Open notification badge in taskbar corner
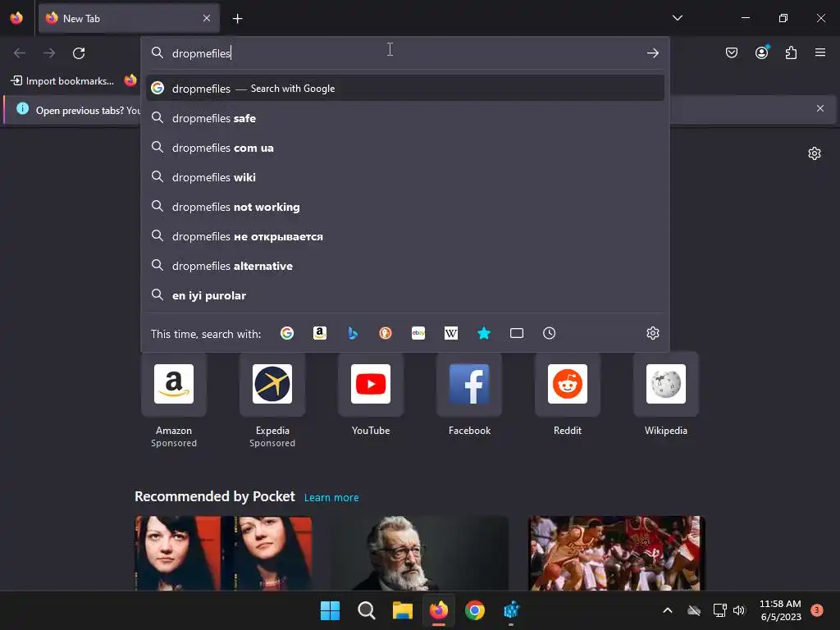Image resolution: width=840 pixels, height=630 pixels. point(816,610)
